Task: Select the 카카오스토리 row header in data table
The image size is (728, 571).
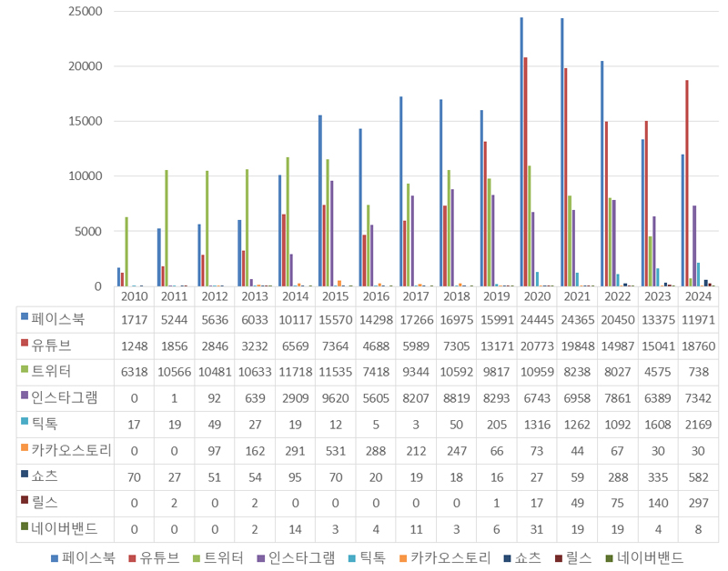Action: coord(70,449)
